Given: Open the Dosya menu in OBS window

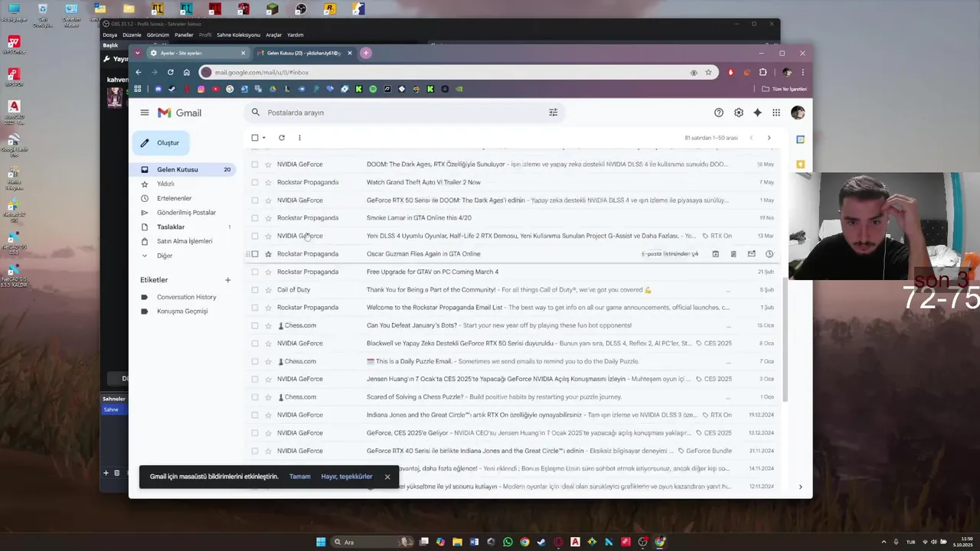Looking at the screenshot, I should click(109, 35).
